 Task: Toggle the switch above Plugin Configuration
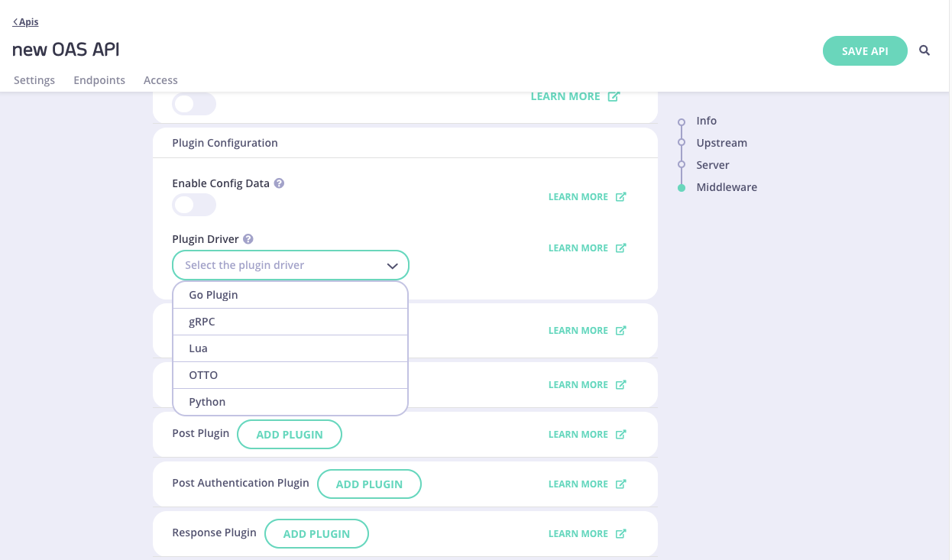click(193, 104)
